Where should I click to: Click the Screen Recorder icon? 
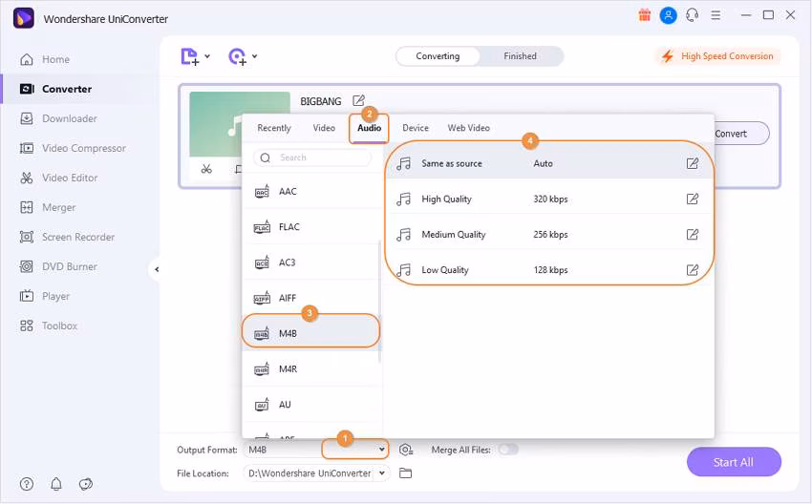click(27, 237)
